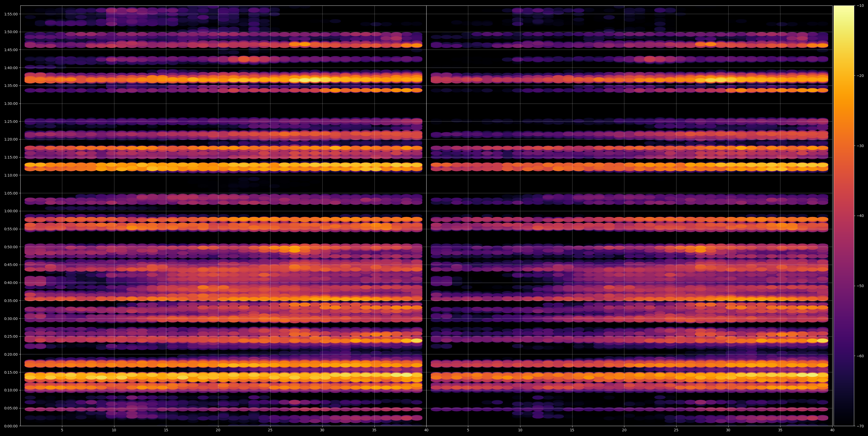The image size is (868, 436).
Task: Click the 0:40:00 y-axis tick label
Action: point(11,283)
